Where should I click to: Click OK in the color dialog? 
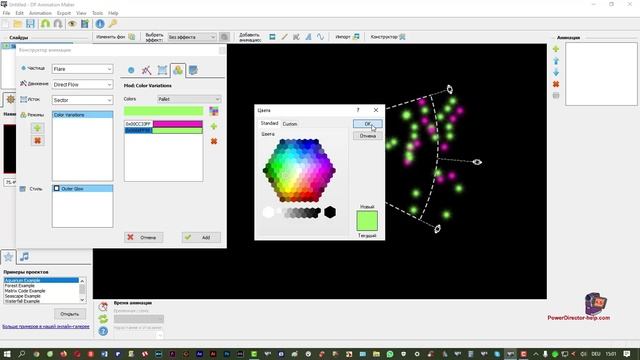[368, 124]
